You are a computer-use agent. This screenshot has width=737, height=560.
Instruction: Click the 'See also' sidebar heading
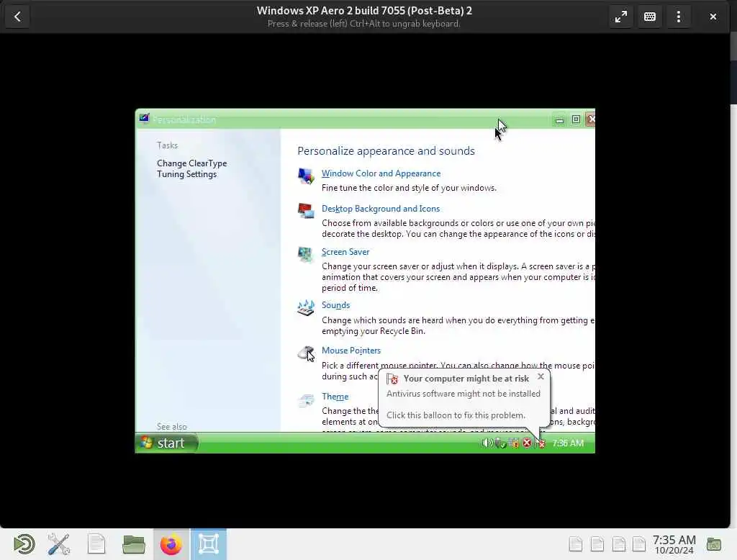tap(171, 426)
